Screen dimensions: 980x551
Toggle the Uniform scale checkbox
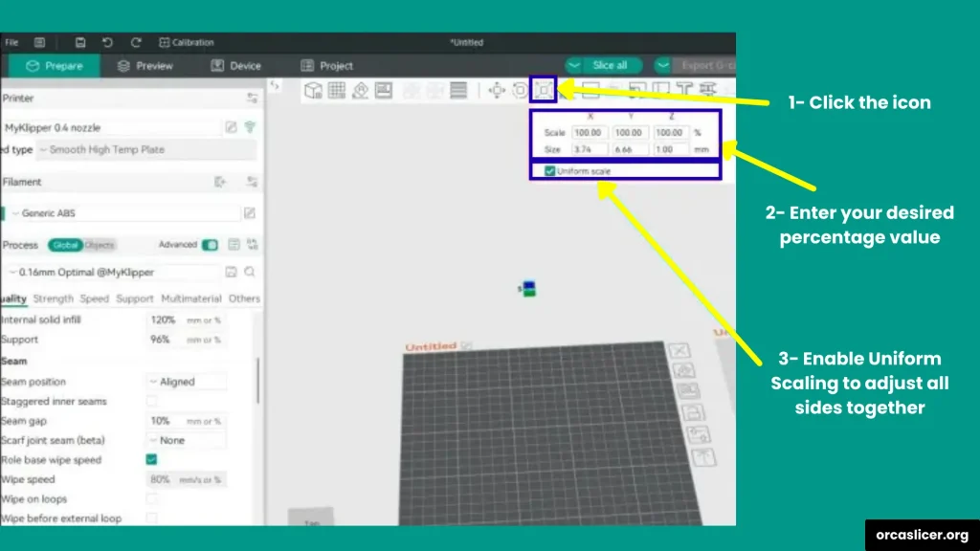click(549, 171)
